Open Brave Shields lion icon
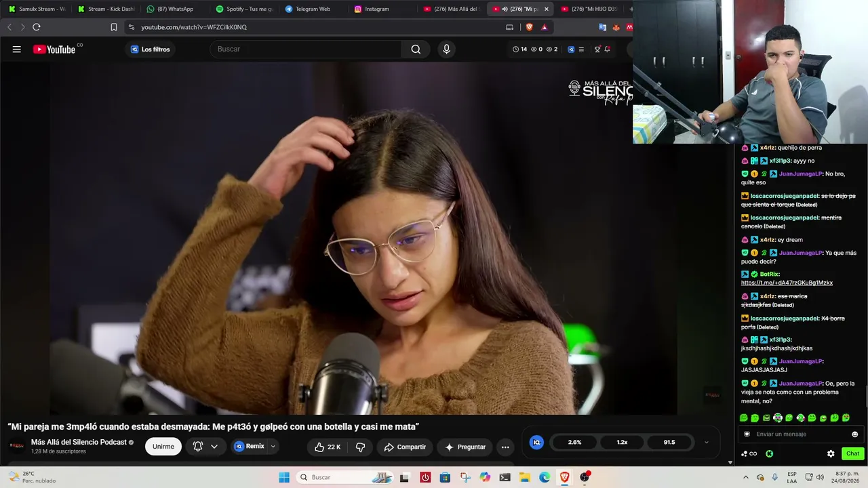This screenshot has width=868, height=488. [x=530, y=27]
